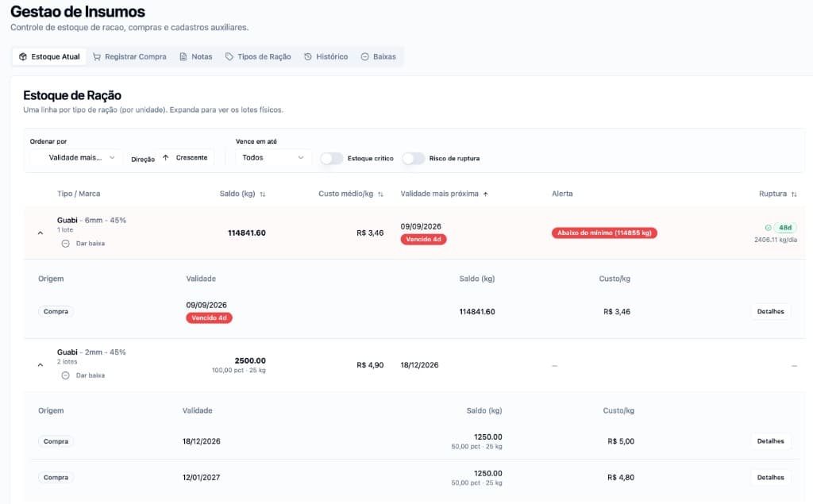Open Detalhes for the 09/09/2026 lot
The image size is (813, 504).
click(x=770, y=312)
